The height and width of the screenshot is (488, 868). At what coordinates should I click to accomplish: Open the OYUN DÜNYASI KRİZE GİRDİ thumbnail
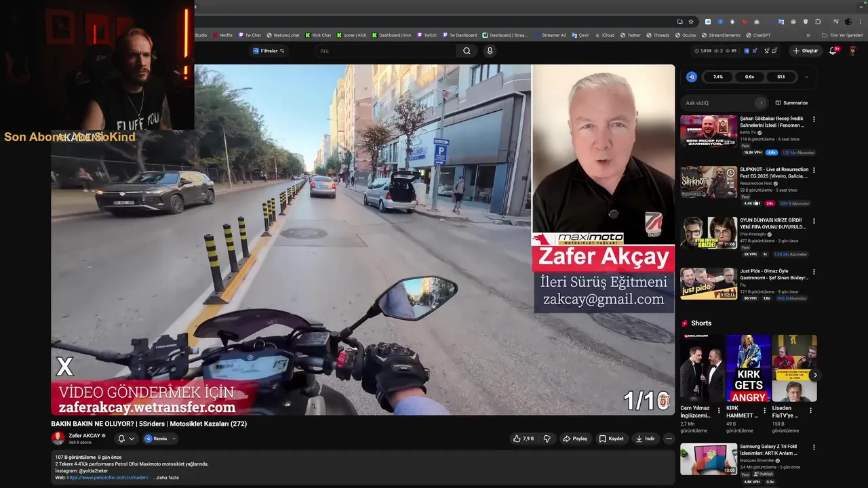(x=709, y=232)
